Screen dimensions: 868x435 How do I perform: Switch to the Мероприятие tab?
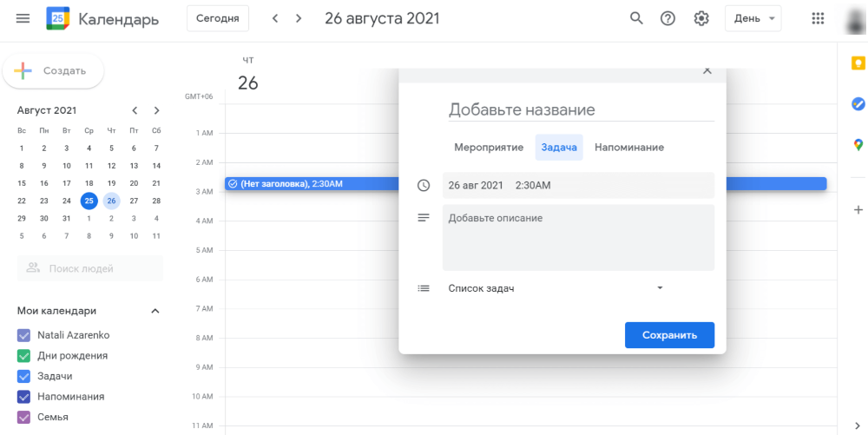coord(489,148)
